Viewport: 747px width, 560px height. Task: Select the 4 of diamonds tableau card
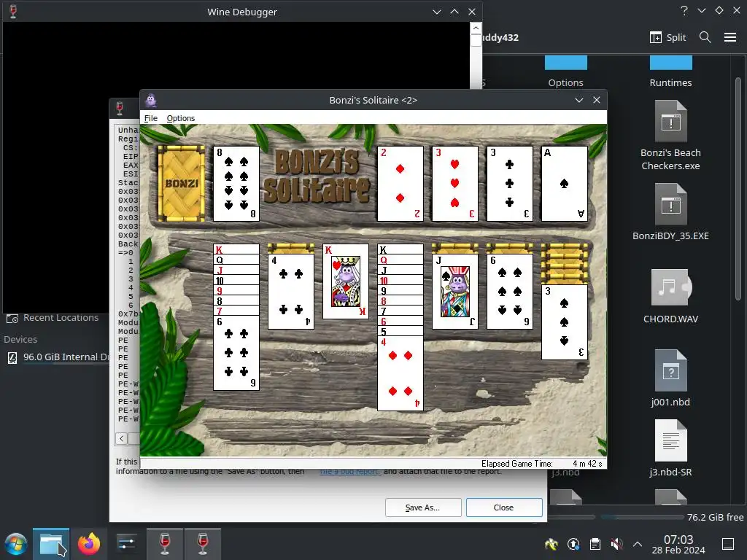point(400,373)
